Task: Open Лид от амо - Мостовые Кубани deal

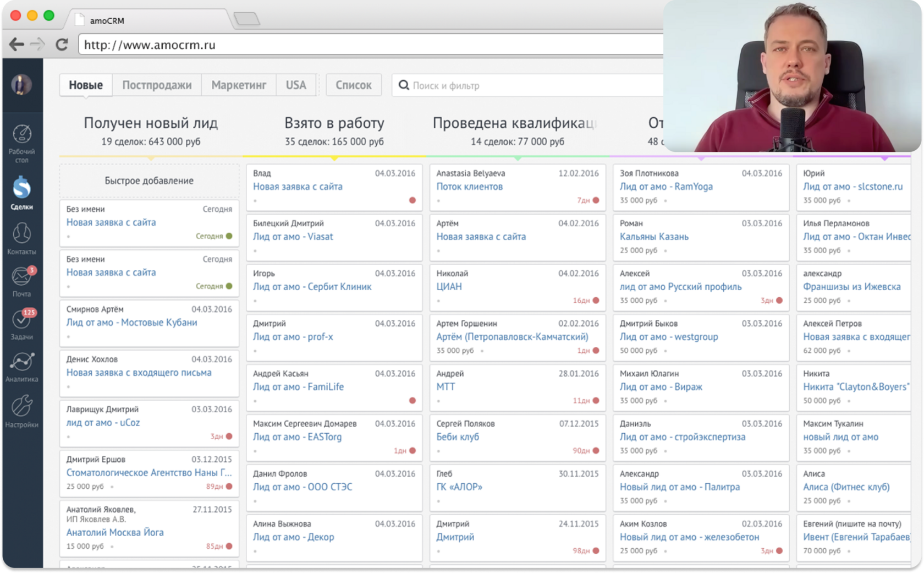Action: pyautogui.click(x=132, y=323)
